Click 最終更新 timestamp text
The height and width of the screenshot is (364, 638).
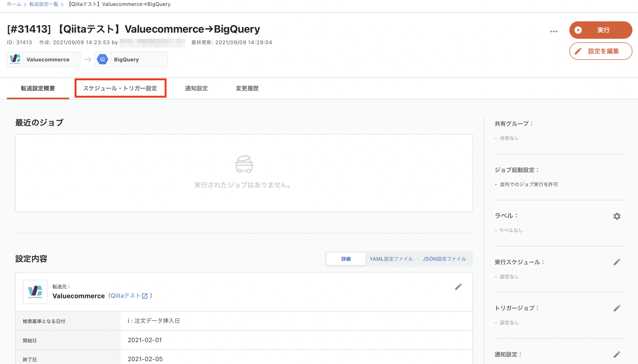[232, 42]
